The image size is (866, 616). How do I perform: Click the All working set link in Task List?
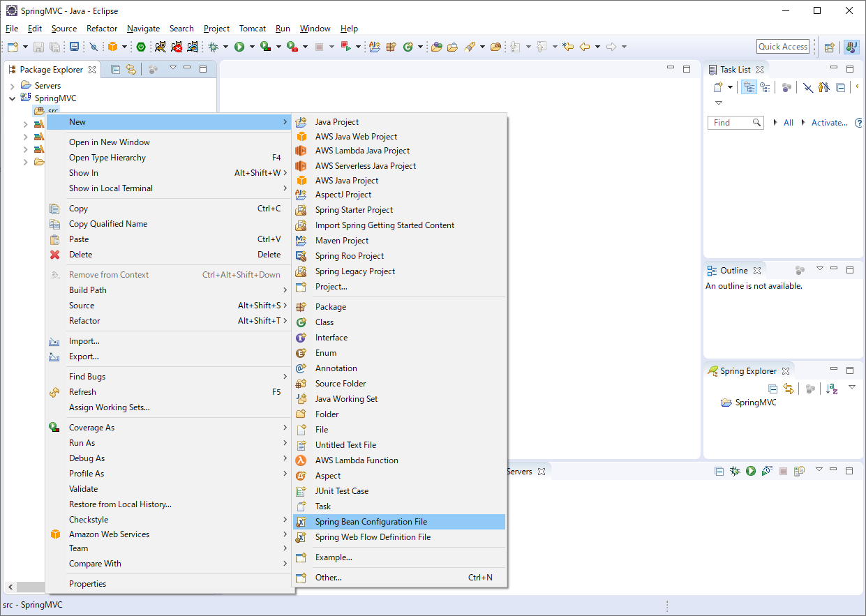pyautogui.click(x=789, y=123)
